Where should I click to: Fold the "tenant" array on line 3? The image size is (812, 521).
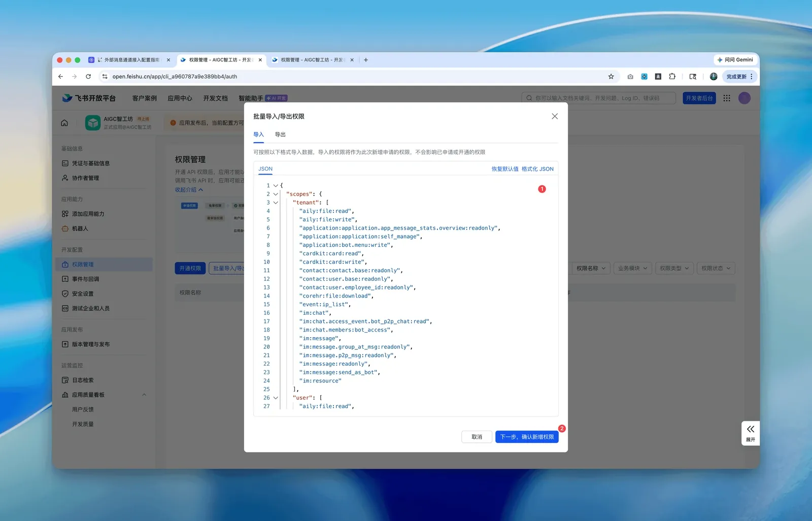pyautogui.click(x=276, y=203)
